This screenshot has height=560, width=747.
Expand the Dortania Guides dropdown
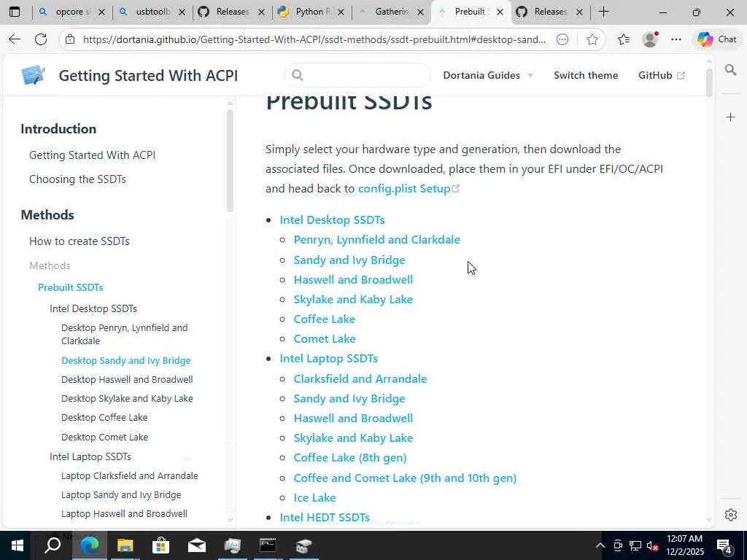tap(487, 75)
